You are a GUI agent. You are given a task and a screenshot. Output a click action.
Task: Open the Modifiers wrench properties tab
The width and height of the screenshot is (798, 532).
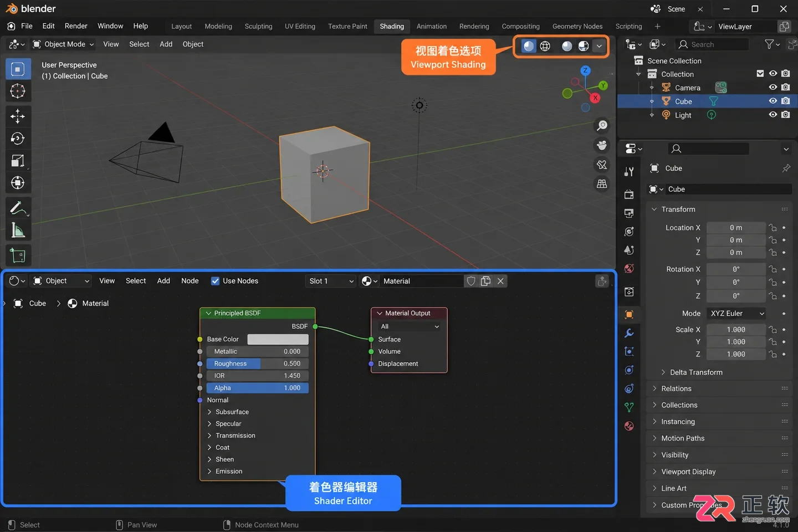[x=629, y=333]
